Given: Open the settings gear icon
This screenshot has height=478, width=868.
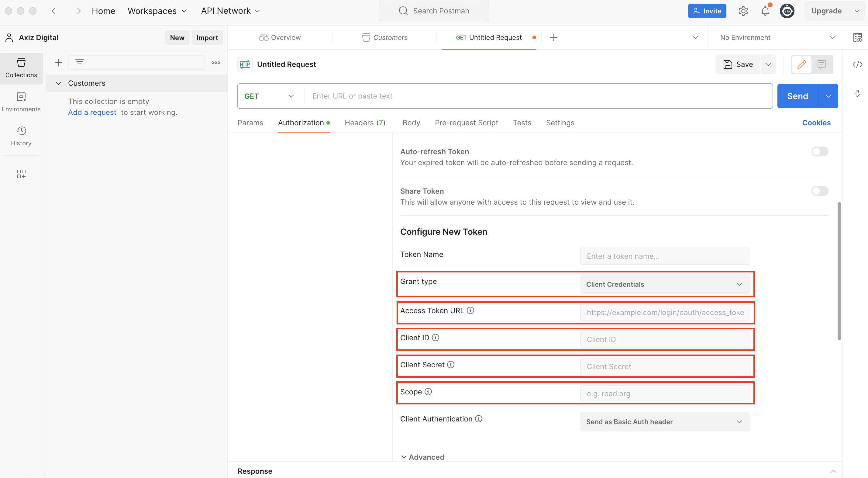Looking at the screenshot, I should click(743, 11).
